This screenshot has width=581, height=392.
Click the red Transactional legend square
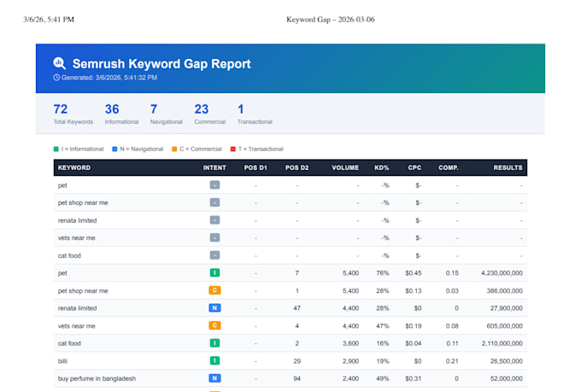pyautogui.click(x=232, y=149)
